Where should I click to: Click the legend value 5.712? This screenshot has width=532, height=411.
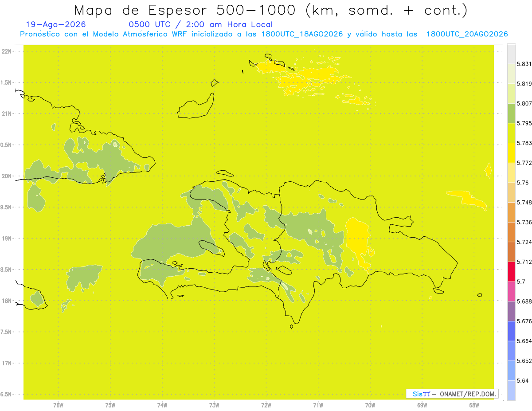point(525,262)
